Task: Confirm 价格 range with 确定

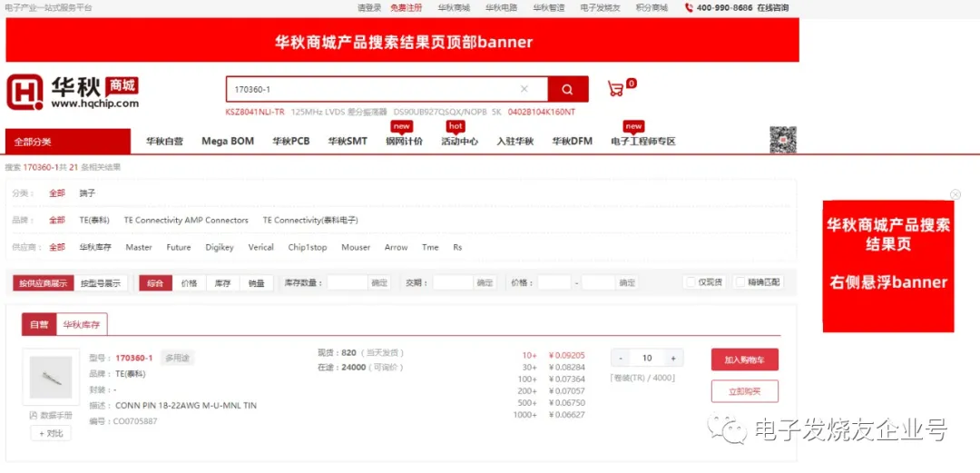Action: pyautogui.click(x=628, y=282)
